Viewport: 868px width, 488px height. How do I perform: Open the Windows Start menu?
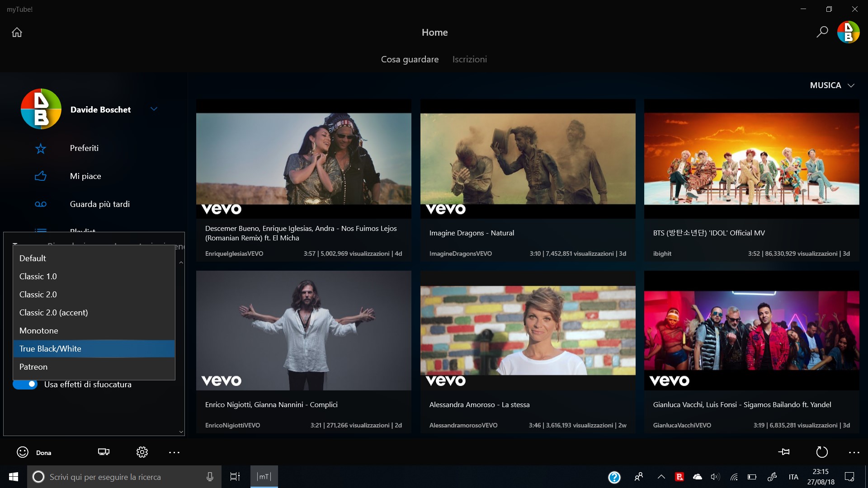[14, 477]
